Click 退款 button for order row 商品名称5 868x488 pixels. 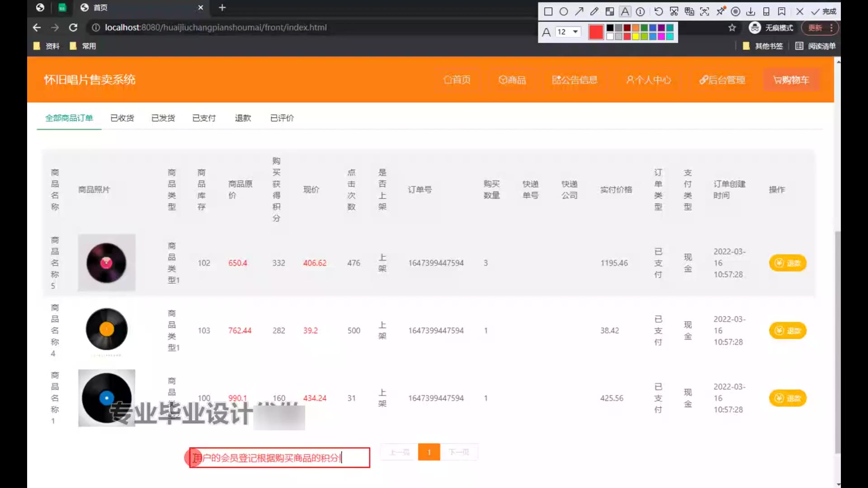(788, 263)
